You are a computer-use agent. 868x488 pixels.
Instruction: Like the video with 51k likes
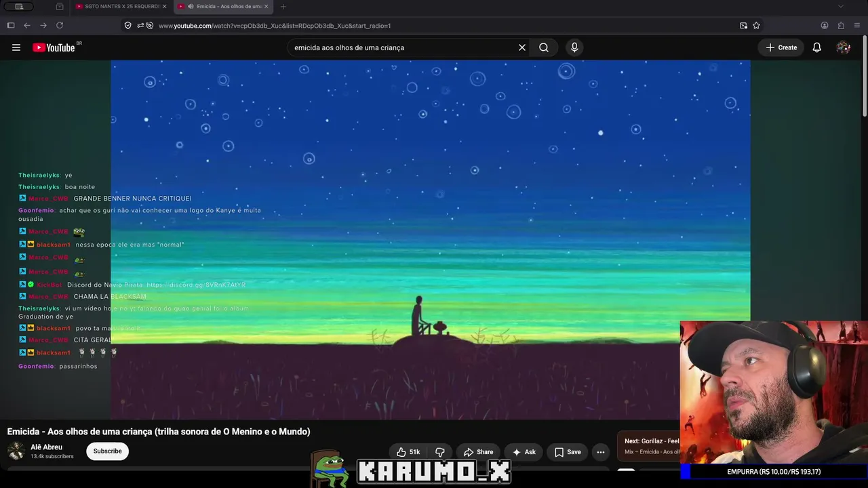(408, 452)
